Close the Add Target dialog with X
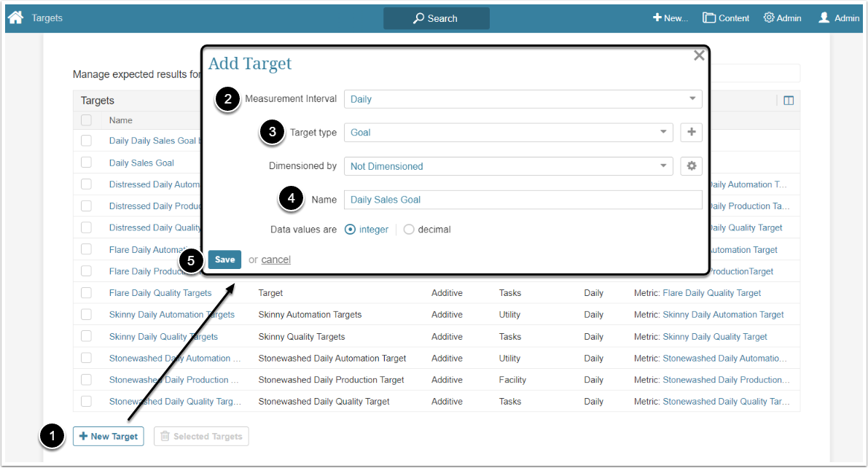 click(699, 55)
